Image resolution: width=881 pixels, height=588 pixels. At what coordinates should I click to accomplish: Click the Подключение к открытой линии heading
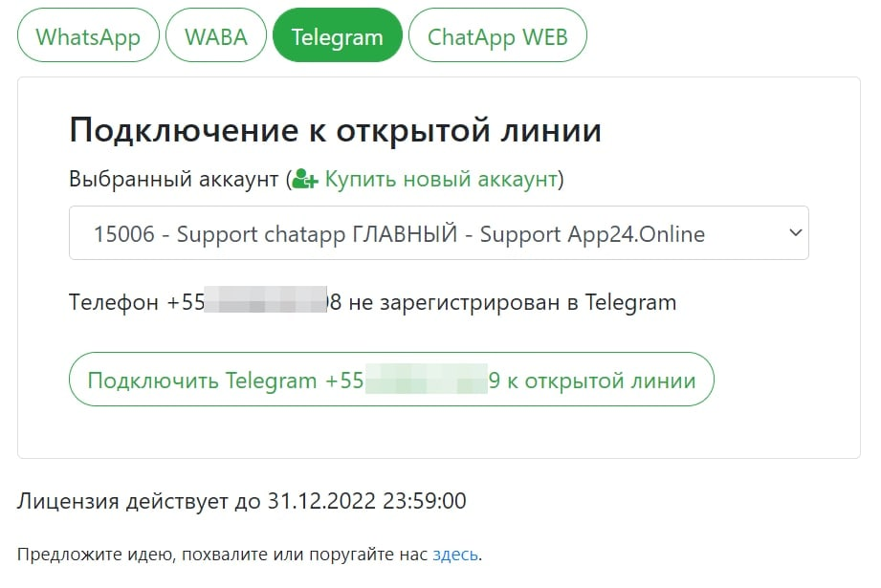click(336, 130)
